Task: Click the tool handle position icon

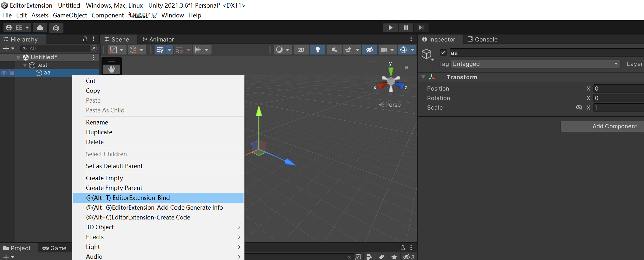Action: click(114, 50)
